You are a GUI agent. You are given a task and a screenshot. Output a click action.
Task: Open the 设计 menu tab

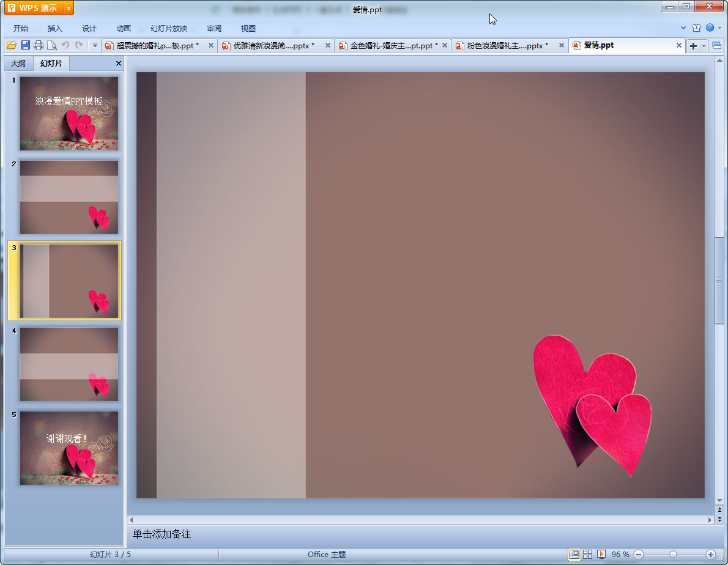tap(89, 28)
